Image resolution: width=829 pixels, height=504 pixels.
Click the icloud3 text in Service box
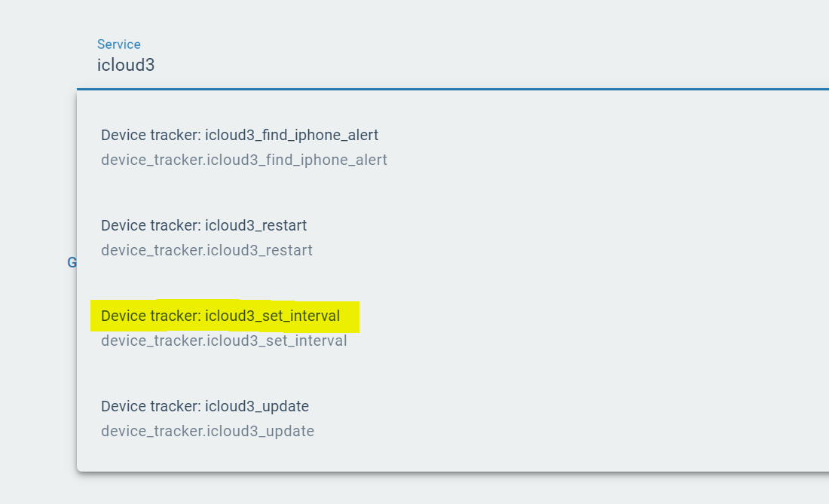coord(126,65)
